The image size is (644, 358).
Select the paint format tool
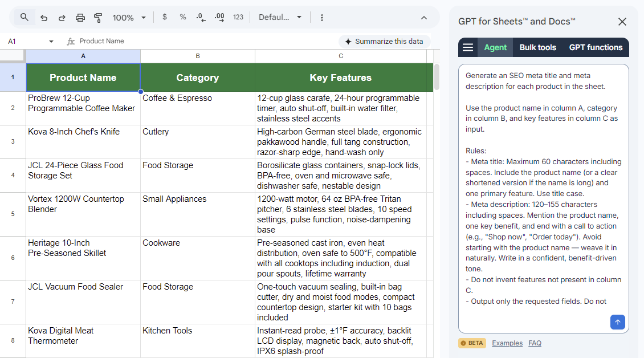click(97, 17)
